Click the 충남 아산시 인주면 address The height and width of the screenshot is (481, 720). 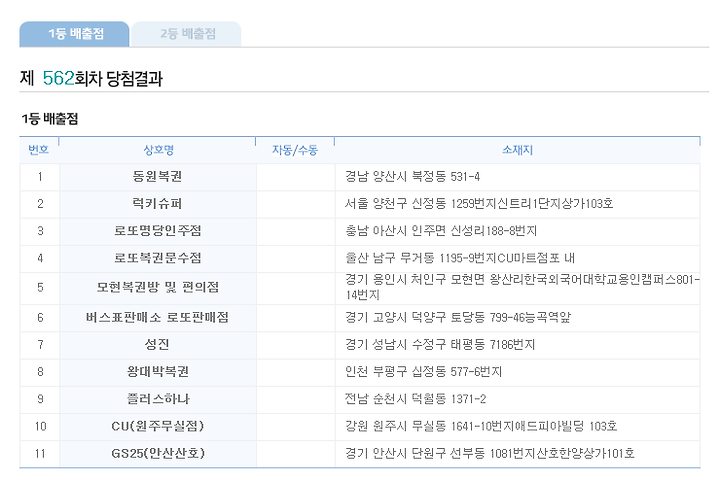click(x=441, y=230)
